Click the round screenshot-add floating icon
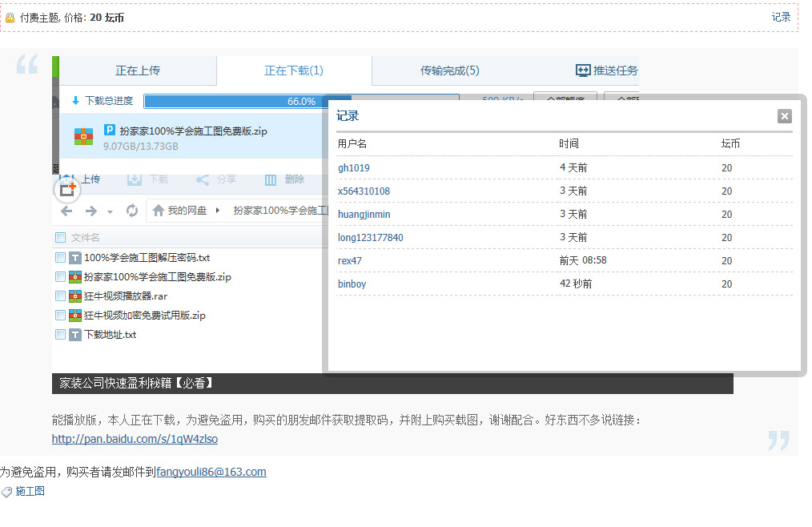Viewport: 812px width, 527px height. tap(67, 189)
